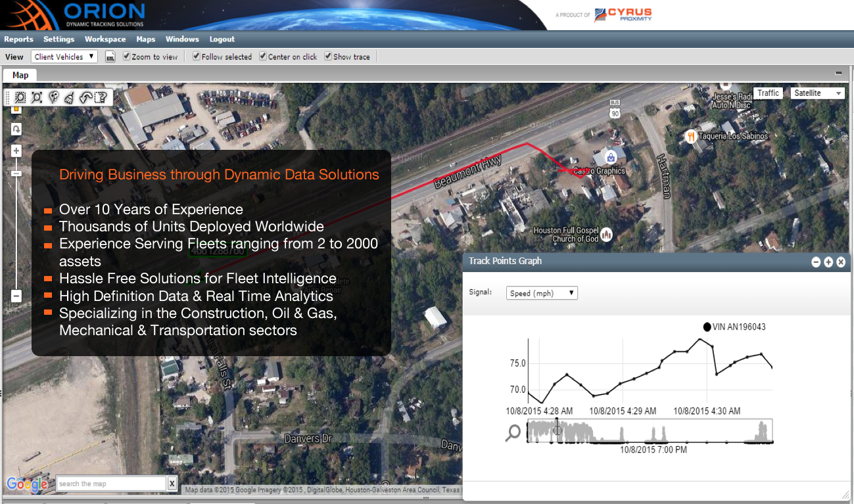
Task: Click the Beaumont Hwy road label
Action: click(x=468, y=172)
